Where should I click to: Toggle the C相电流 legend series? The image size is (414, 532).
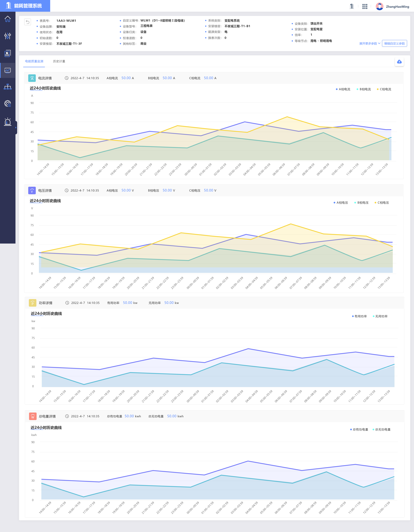384,89
